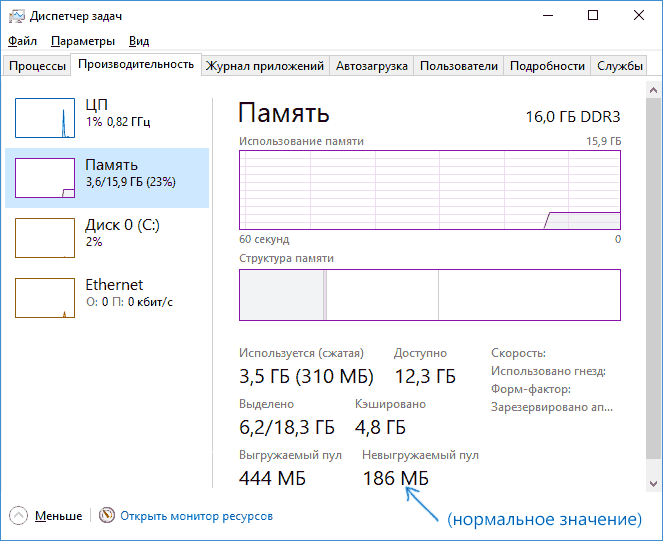Screen dimensions: 663x541
Task: Select the Диск 0 (C:) graph thumbnail
Action: 45,238
